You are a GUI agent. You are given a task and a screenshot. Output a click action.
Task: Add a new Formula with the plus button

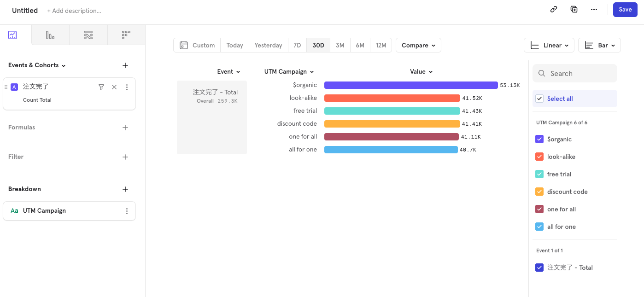tap(125, 128)
